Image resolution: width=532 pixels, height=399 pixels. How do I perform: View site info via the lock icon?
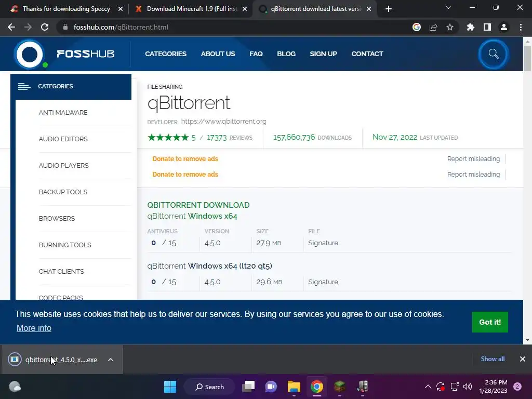(65, 27)
